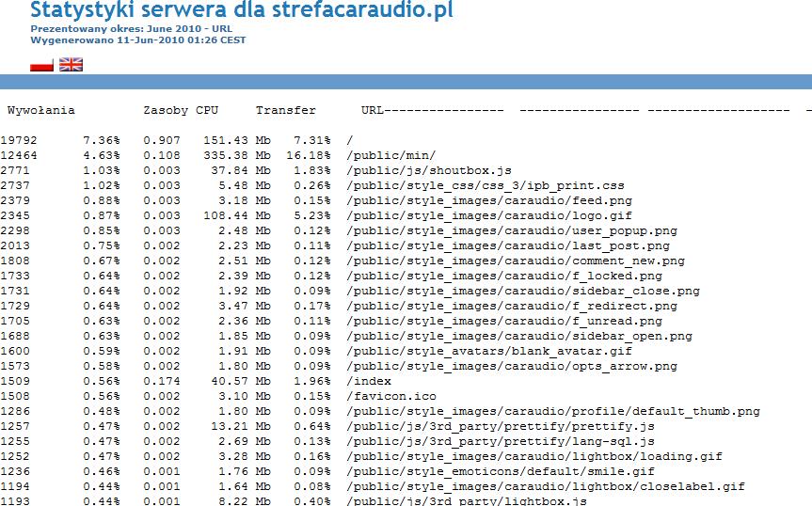Viewport: 812px width, 506px height.
Task: Click the sidebar_close.png URL entry
Action: [522, 291]
